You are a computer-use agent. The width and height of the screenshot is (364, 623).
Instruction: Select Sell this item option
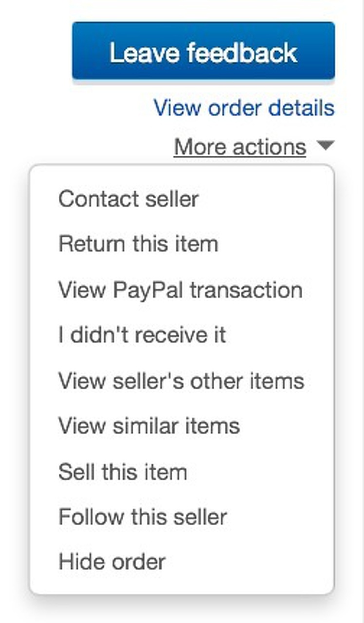tap(123, 472)
